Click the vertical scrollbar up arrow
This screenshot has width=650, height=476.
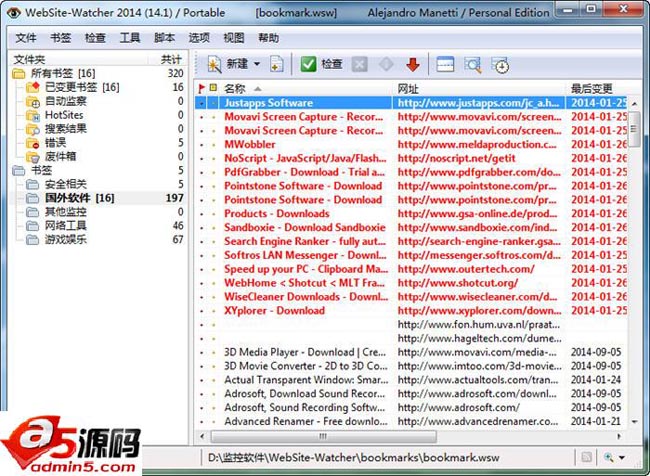pos(634,104)
